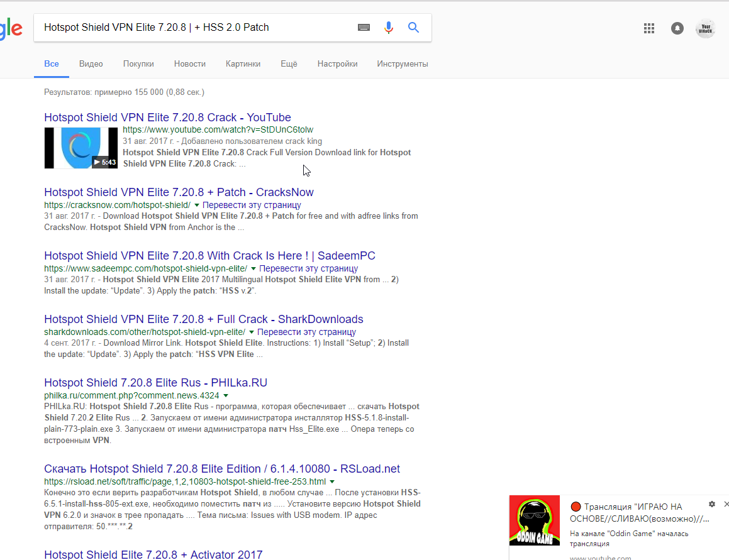Run search with the magnifying glass icon
Screen dimensions: 729x560
413,28
